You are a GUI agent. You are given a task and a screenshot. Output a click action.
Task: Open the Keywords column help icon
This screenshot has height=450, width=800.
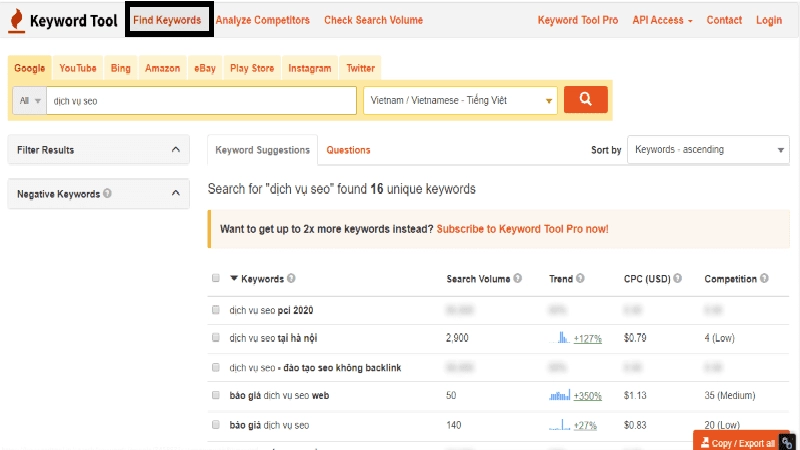click(291, 278)
